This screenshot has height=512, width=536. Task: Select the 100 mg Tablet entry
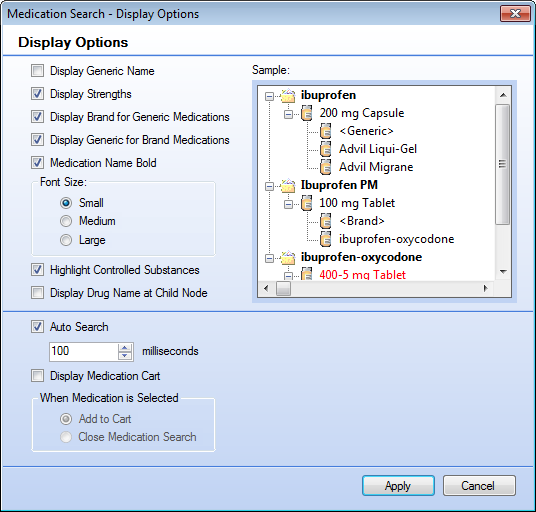[x=357, y=203]
